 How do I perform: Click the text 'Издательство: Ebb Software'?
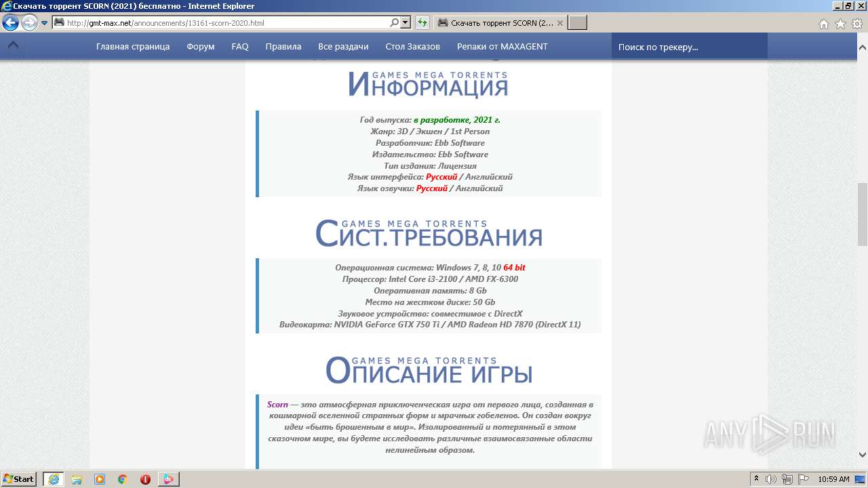(430, 155)
